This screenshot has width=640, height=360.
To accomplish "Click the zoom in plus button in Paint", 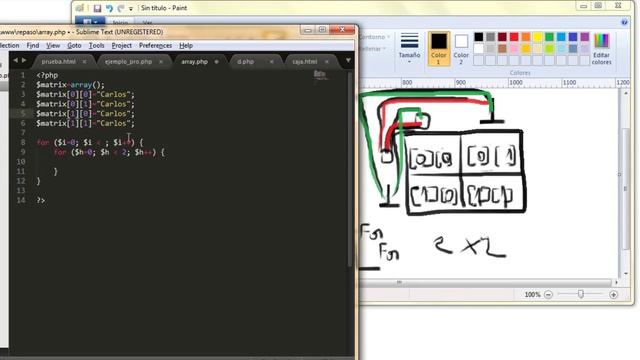I will 613,294.
